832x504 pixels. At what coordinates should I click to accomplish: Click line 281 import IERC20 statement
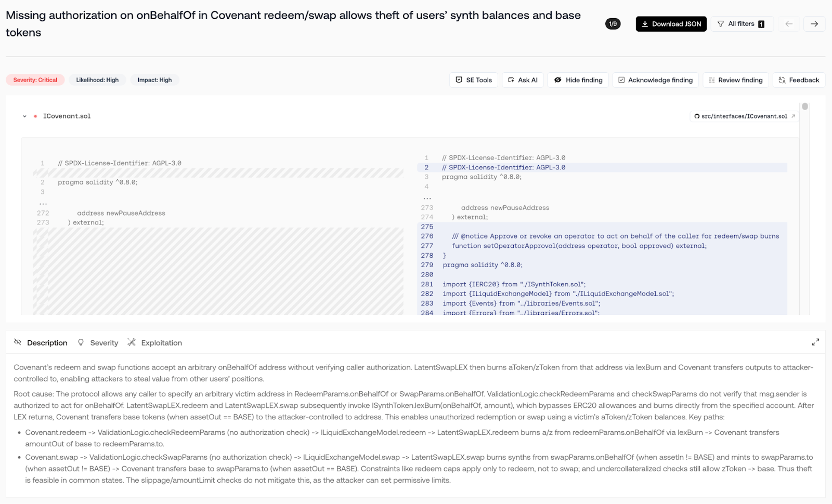pyautogui.click(x=514, y=284)
